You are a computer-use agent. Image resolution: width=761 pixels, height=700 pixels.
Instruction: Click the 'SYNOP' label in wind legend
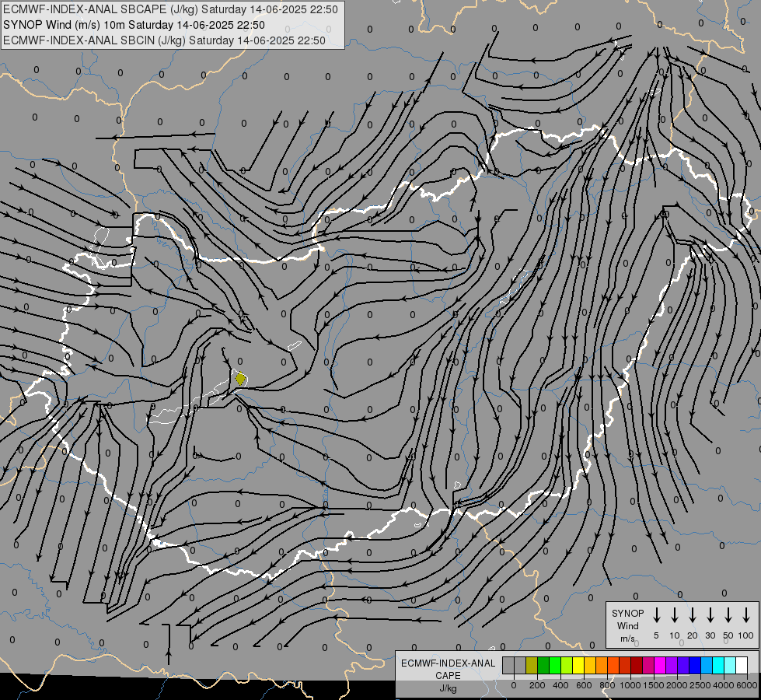pos(627,613)
